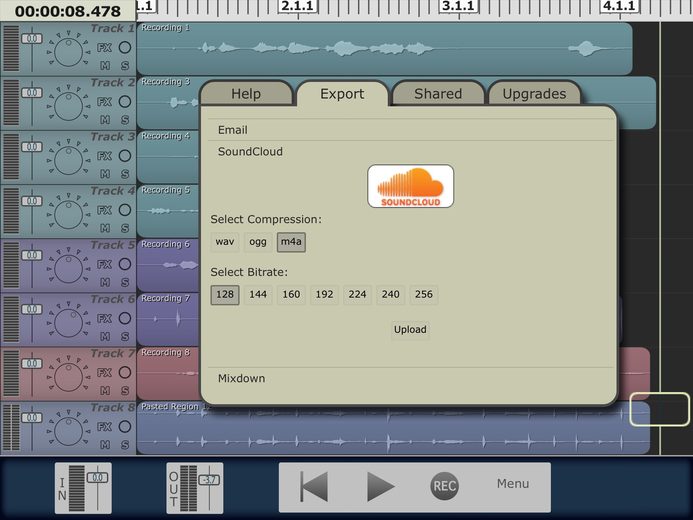Rewind to start of song
Viewport: 693px width, 520px height.
[314, 486]
